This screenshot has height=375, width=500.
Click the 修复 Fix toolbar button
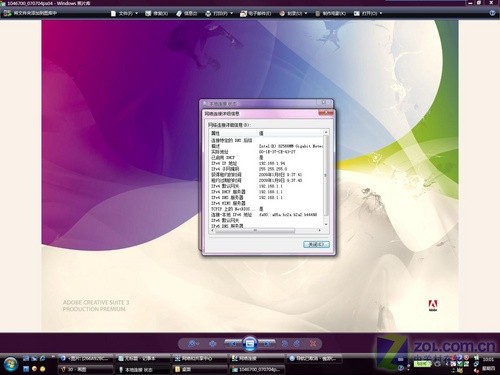tap(157, 13)
